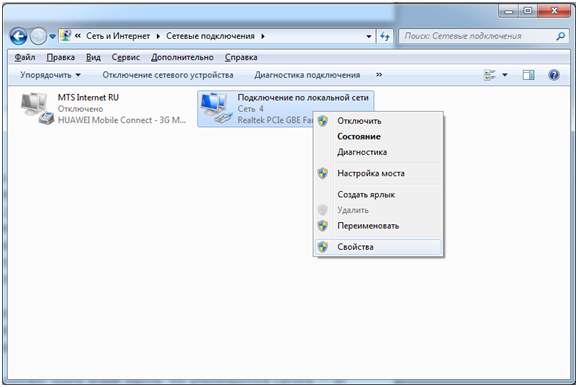578x387 pixels.
Task: Go back with the blue Back arrow
Action: 18,36
